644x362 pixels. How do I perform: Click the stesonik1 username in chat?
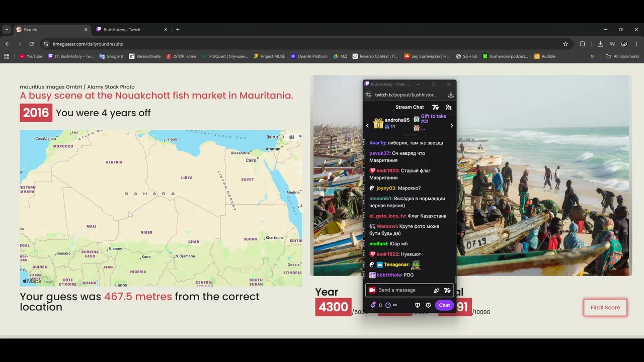pyautogui.click(x=380, y=199)
